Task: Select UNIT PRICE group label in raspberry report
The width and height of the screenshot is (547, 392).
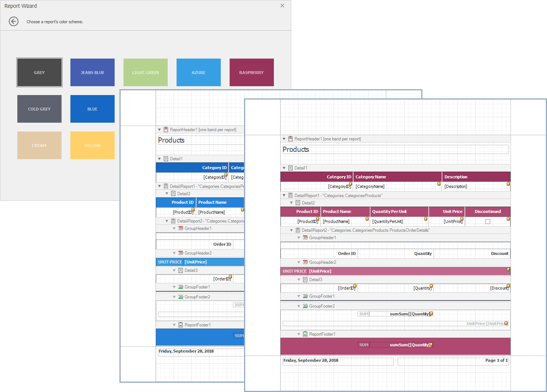Action: click(x=294, y=271)
